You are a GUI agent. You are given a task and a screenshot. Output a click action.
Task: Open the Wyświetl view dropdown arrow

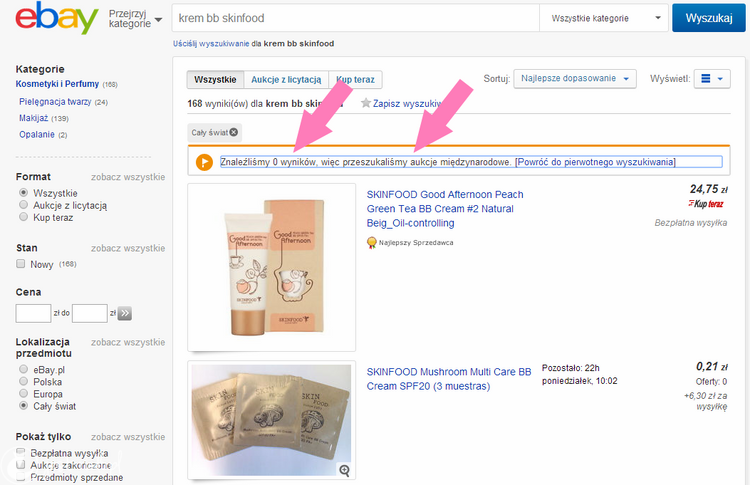tap(720, 79)
